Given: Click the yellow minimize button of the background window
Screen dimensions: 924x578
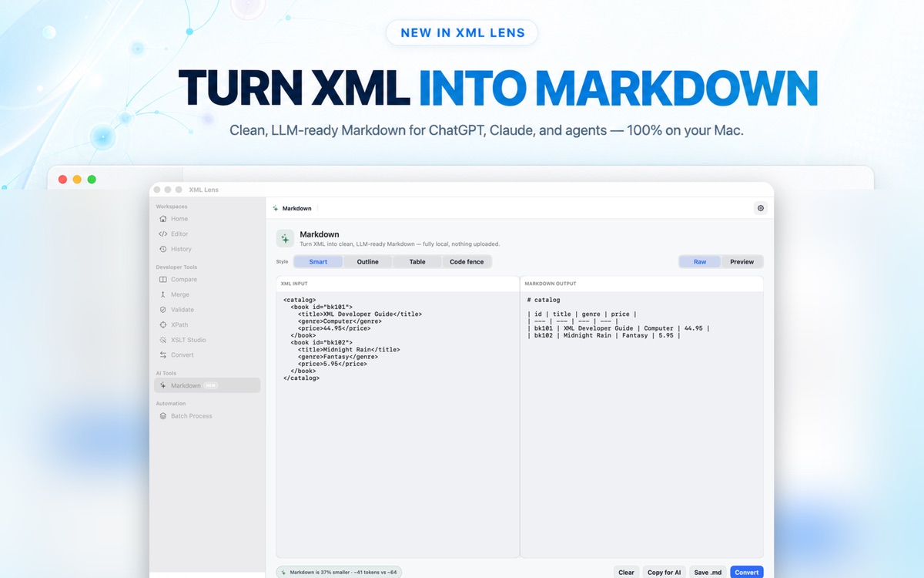Looking at the screenshot, I should click(77, 180).
